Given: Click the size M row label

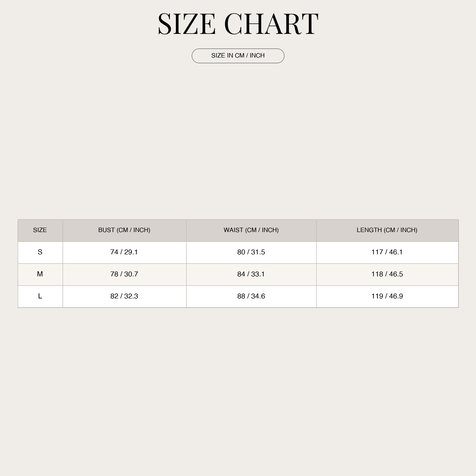Looking at the screenshot, I should tap(40, 274).
